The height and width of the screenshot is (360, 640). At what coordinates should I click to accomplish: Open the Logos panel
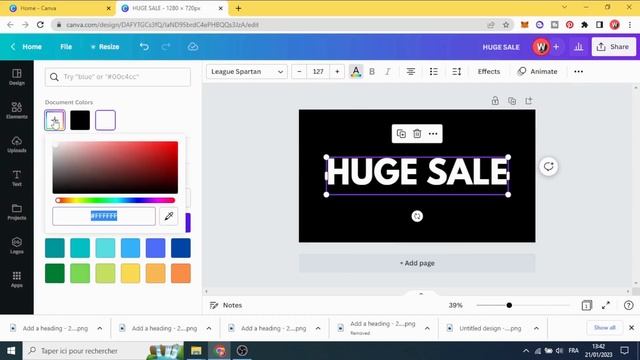pos(17,246)
